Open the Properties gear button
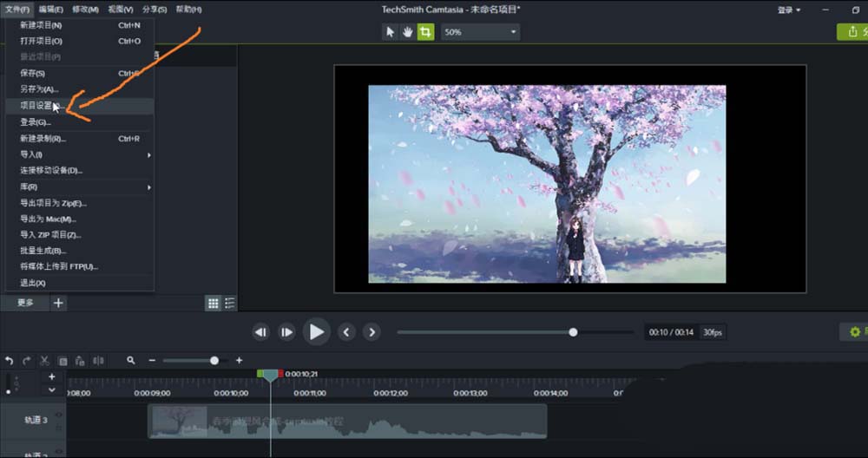Image resolution: width=868 pixels, height=458 pixels. (x=854, y=332)
